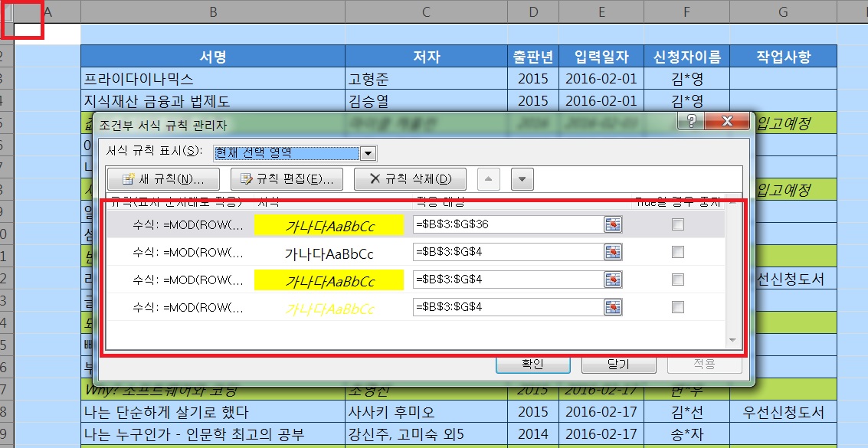Click the range selector icon for the first rule
The width and height of the screenshot is (868, 448).
(x=613, y=224)
